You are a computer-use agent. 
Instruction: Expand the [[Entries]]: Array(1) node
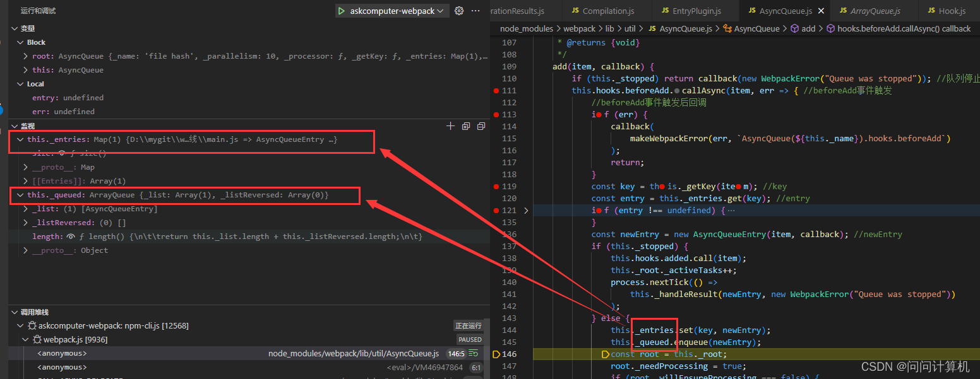26,181
